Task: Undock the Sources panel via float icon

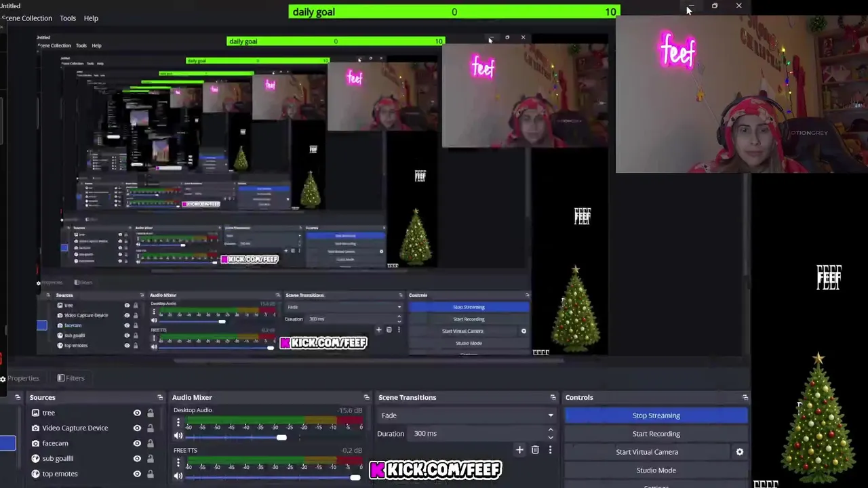Action: (x=160, y=397)
